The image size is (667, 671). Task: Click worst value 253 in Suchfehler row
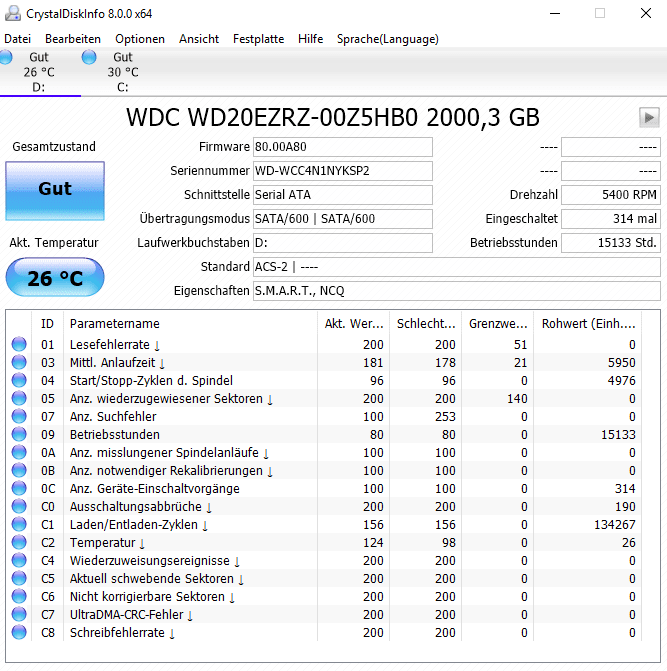pyautogui.click(x=445, y=416)
